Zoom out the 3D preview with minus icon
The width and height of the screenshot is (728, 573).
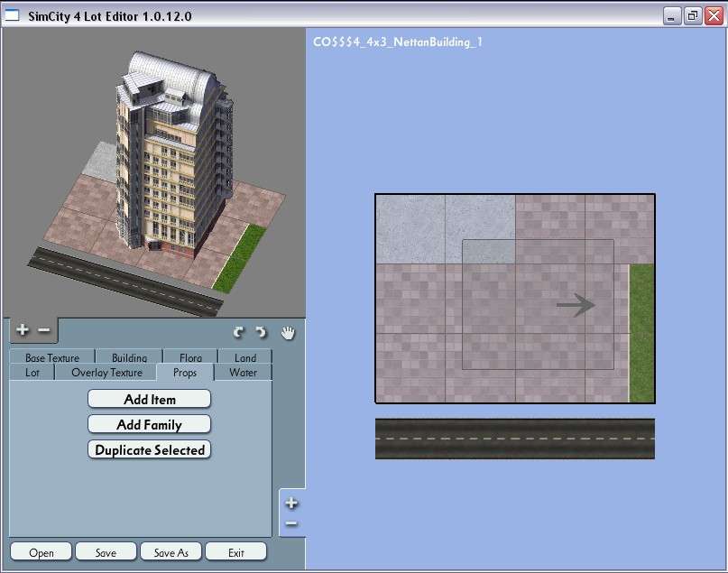coord(44,330)
